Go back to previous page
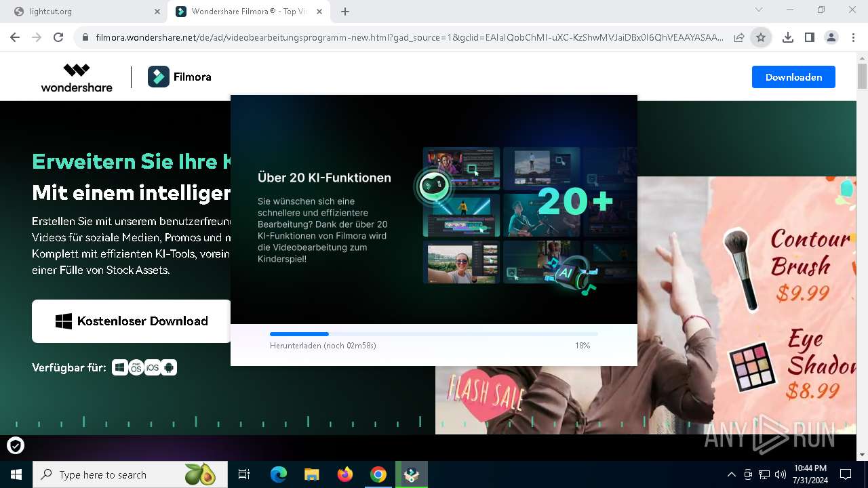This screenshot has width=868, height=488. (x=15, y=37)
